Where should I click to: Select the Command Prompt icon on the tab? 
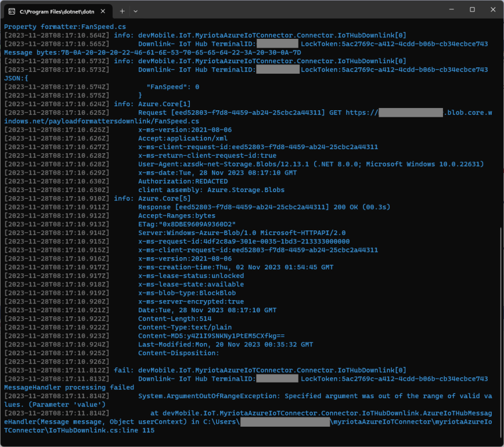pyautogui.click(x=12, y=10)
